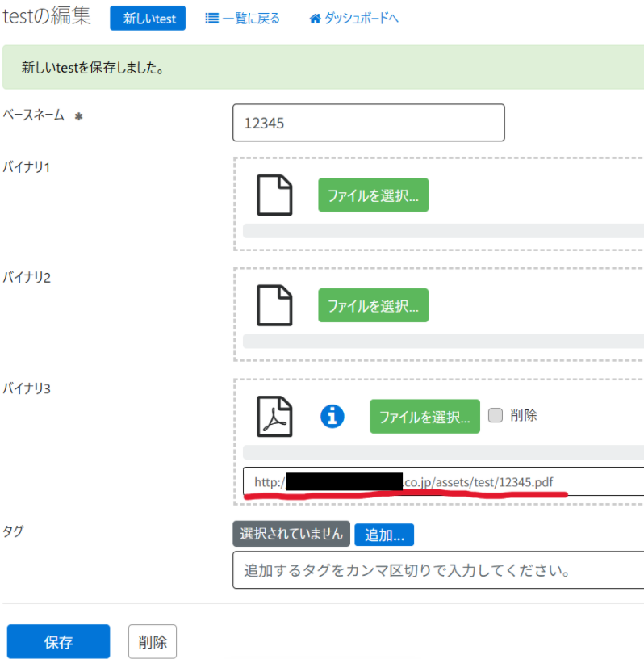This screenshot has height=659, width=644.
Task: Choose a file with バイナリ3's ファイルを選択 button
Action: (x=424, y=417)
